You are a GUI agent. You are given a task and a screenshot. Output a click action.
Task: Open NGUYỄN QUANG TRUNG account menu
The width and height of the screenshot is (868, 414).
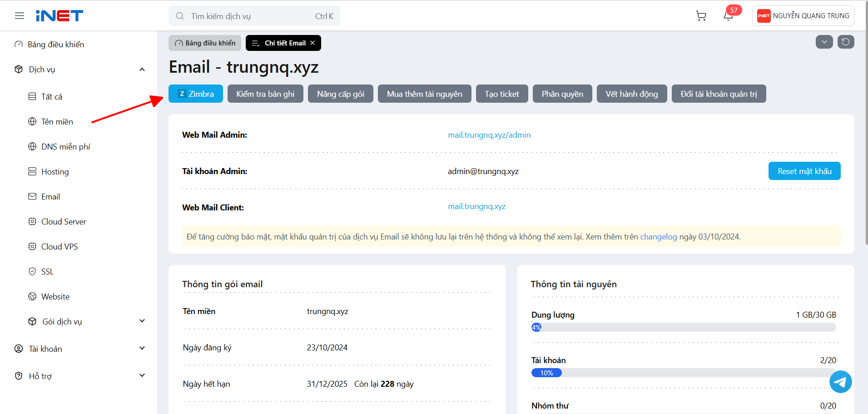pyautogui.click(x=803, y=16)
